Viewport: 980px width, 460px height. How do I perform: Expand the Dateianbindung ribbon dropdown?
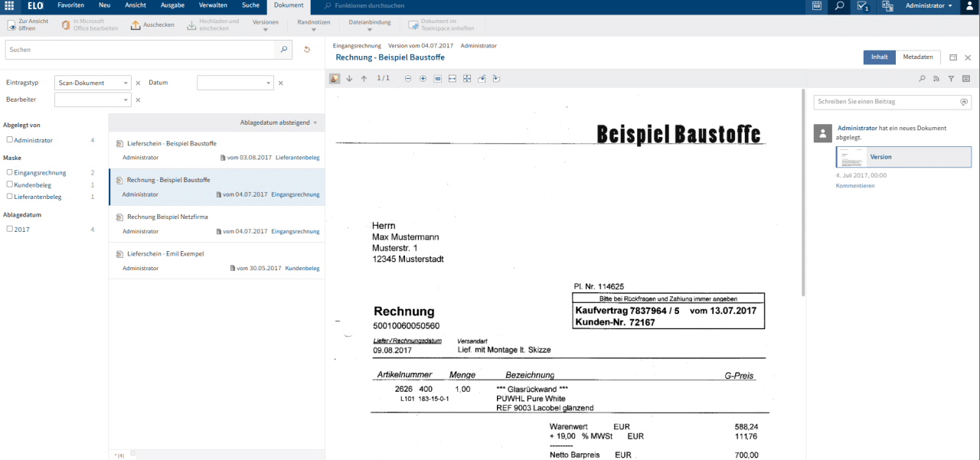[x=370, y=25]
